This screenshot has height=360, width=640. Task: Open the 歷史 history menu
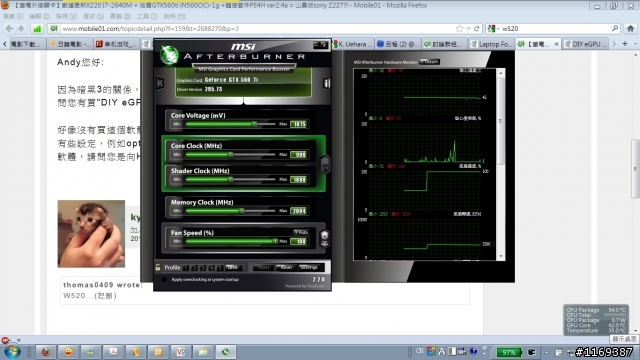(x=93, y=16)
